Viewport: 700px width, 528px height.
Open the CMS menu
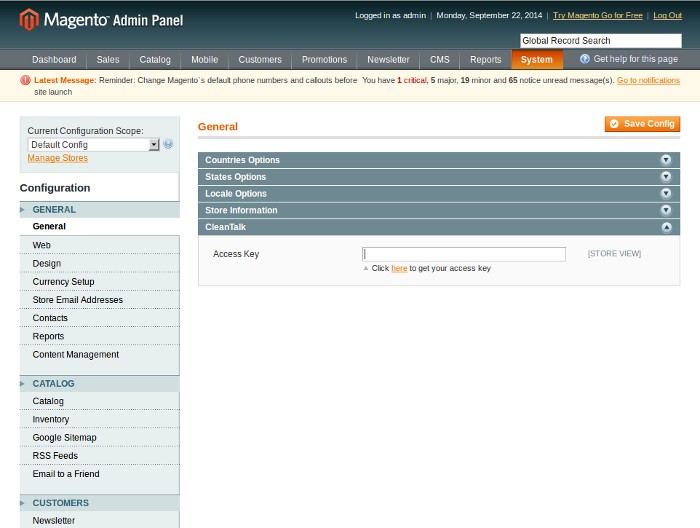[x=440, y=59]
